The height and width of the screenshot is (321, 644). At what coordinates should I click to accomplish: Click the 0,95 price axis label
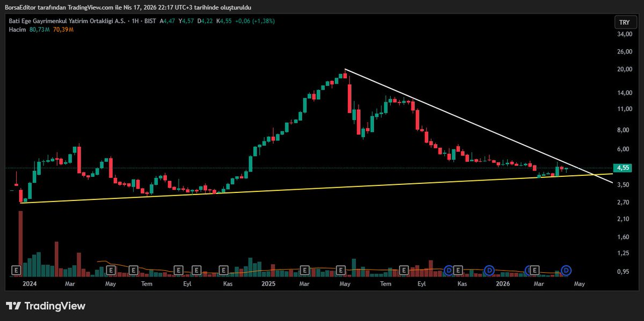coord(624,272)
